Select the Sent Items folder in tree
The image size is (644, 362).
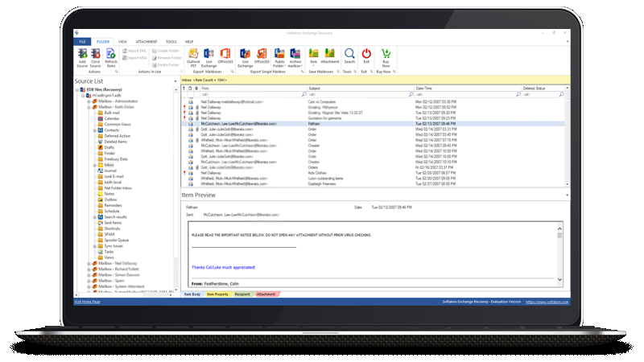point(114,222)
